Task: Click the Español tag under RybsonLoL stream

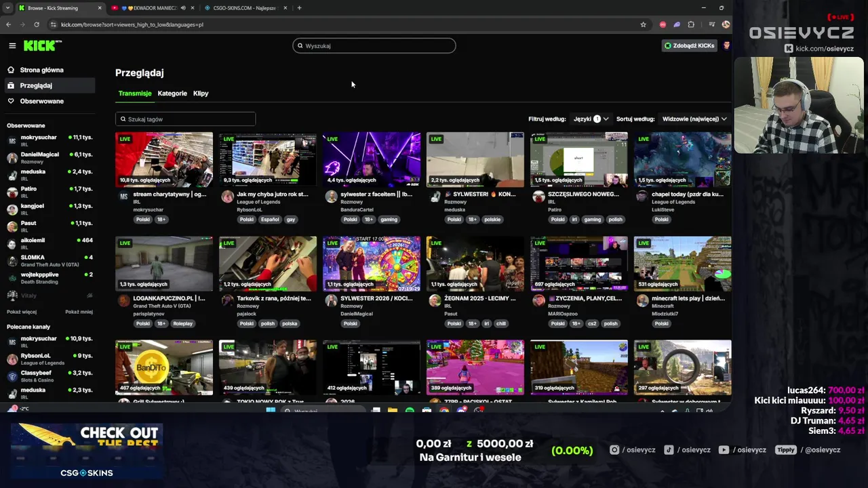Action: [x=270, y=220]
